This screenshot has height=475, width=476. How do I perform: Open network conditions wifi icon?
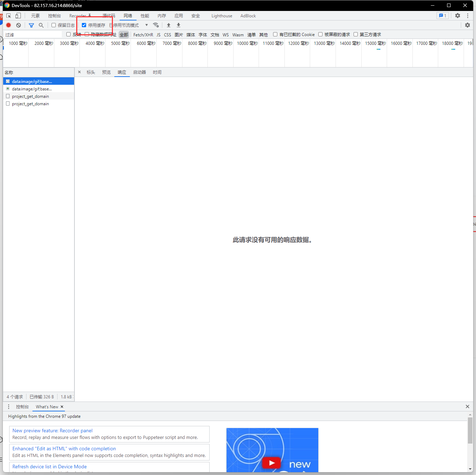coord(156,25)
